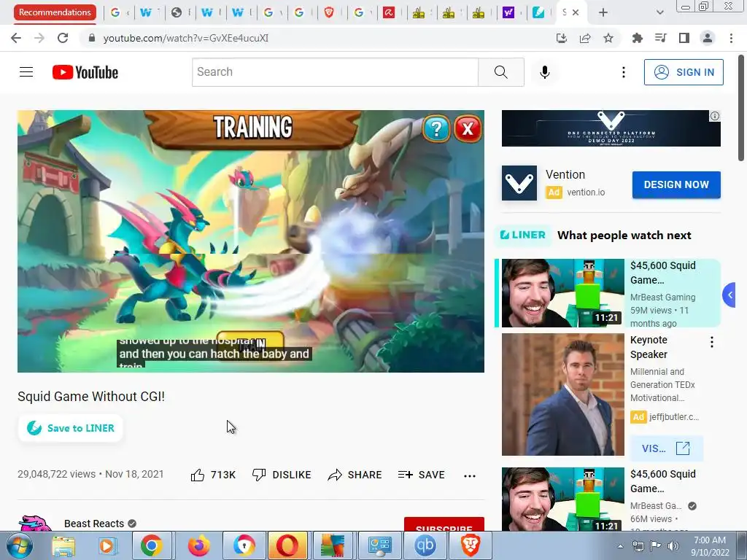Open the Extensions puzzle icon
Image resolution: width=747 pixels, height=560 pixels.
pyautogui.click(x=637, y=38)
